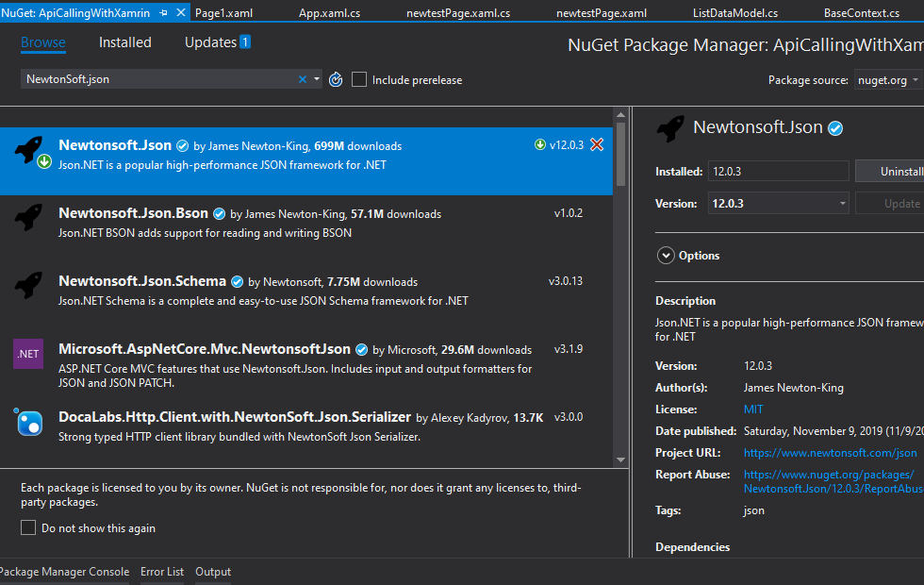Image resolution: width=924 pixels, height=585 pixels.
Task: Click the rocket icon in details pane
Action: click(x=670, y=128)
